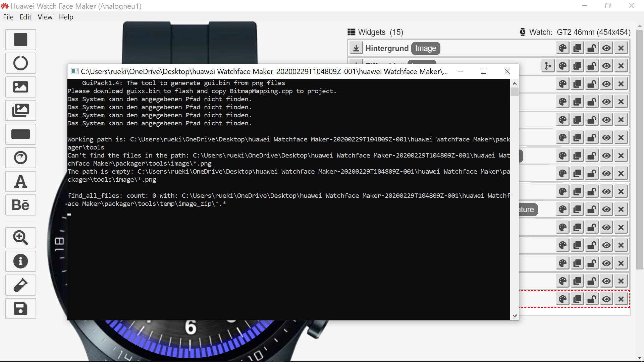Delete the red-dashed selected widget

(621, 299)
